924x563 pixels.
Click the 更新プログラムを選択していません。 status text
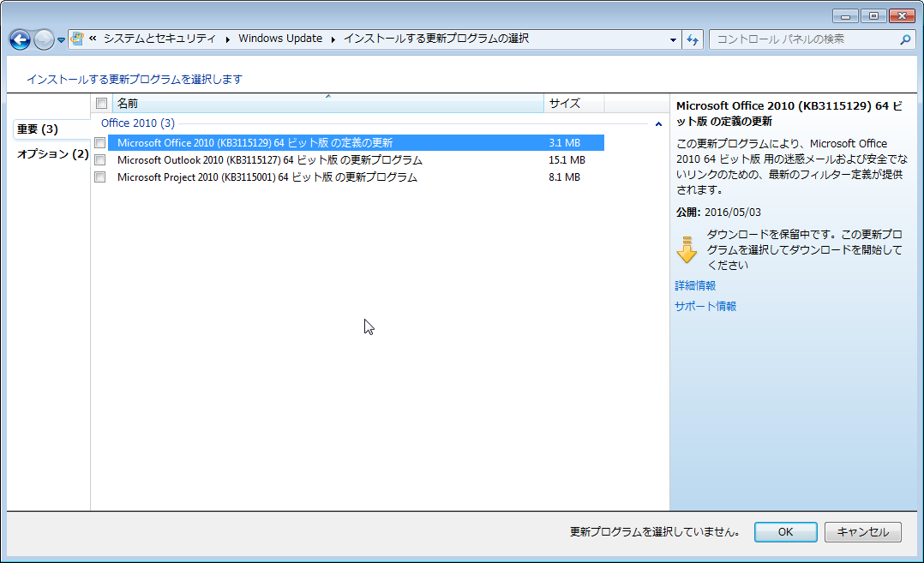(655, 532)
